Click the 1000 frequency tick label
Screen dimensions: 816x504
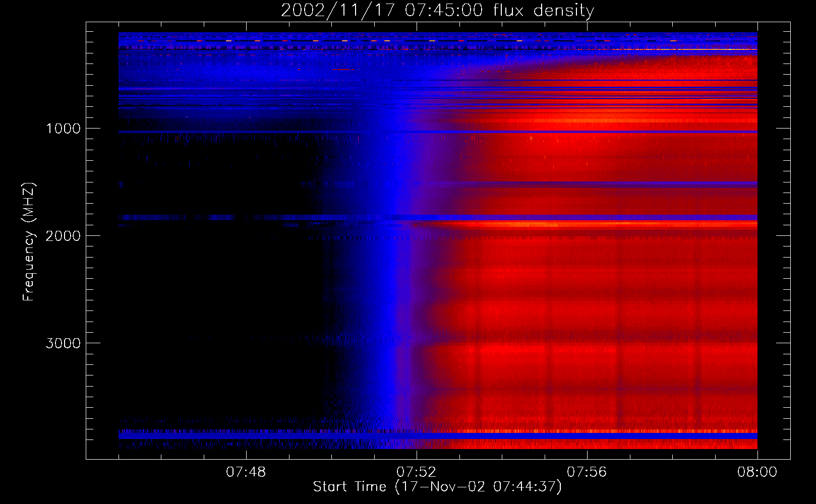click(63, 129)
